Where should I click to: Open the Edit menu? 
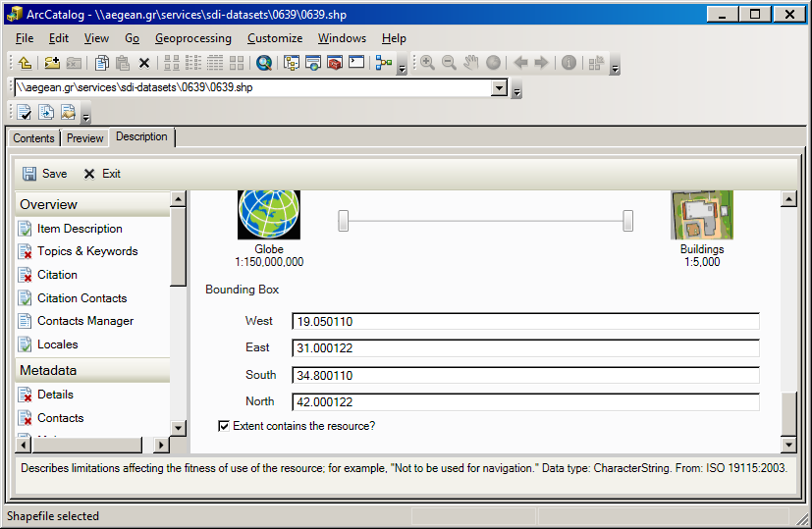coord(59,38)
